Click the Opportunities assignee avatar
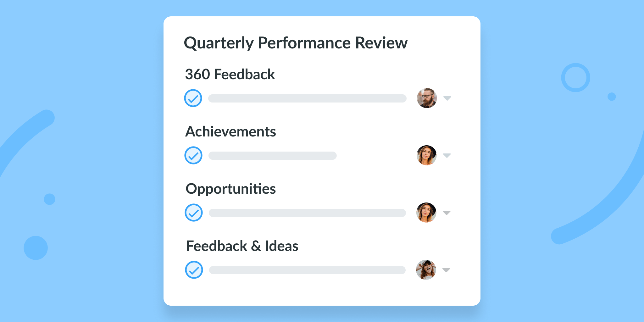 tap(426, 213)
